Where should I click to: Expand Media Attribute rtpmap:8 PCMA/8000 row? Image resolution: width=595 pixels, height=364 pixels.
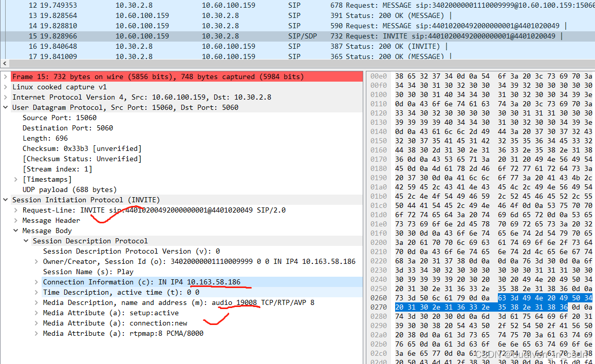pos(36,333)
